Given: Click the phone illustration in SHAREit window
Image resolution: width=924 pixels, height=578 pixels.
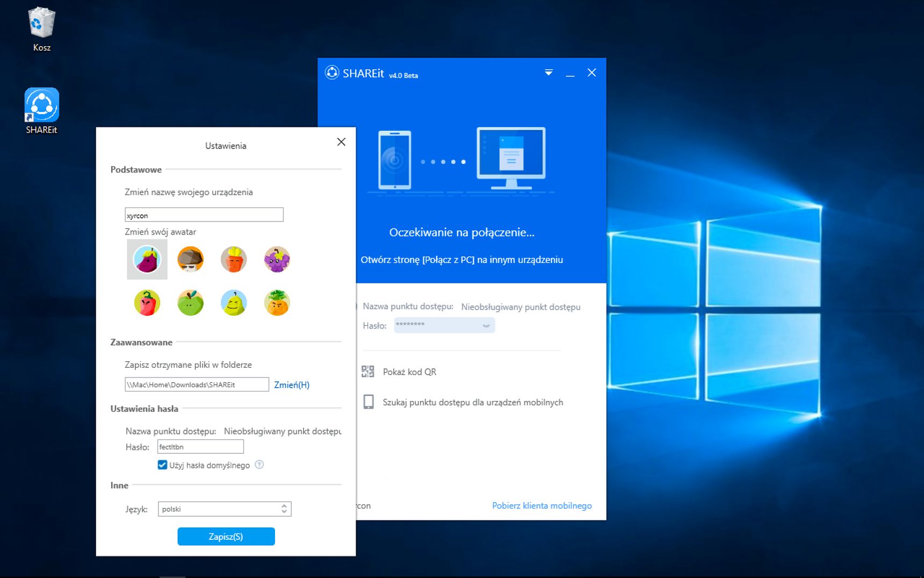Looking at the screenshot, I should tap(395, 160).
